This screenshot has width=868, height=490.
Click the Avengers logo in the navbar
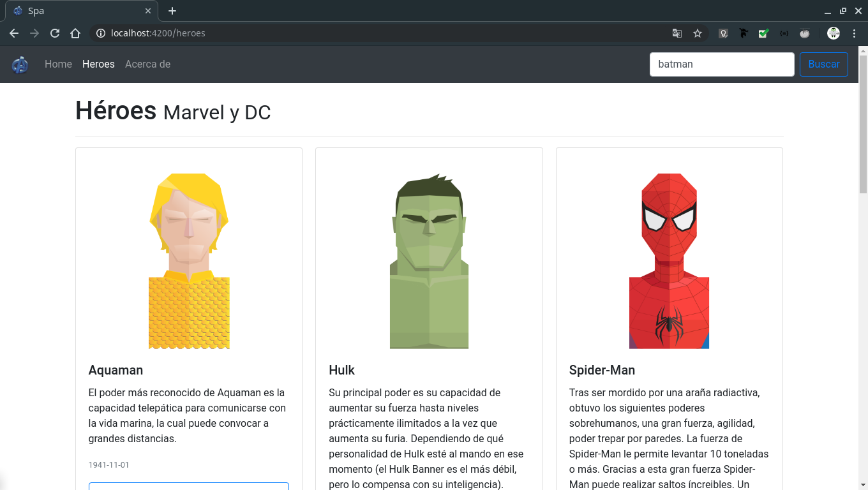(x=20, y=64)
